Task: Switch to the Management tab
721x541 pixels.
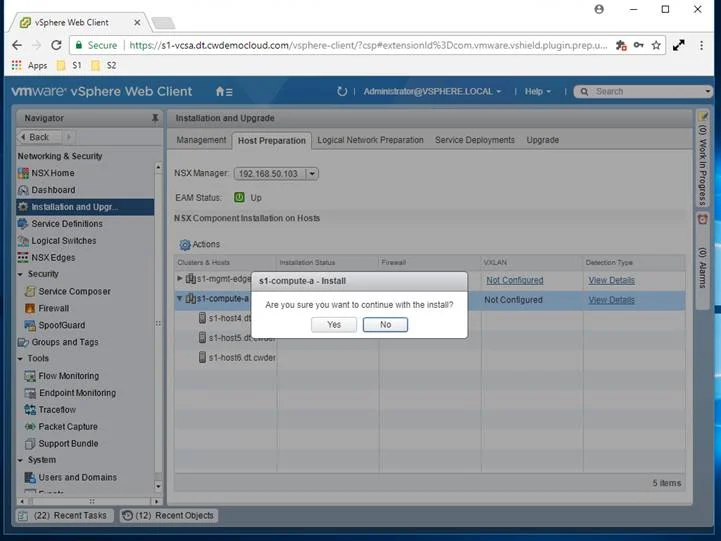Action: click(201, 140)
